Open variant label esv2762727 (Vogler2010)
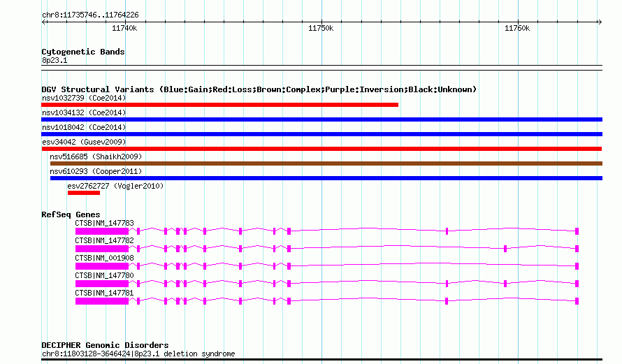This screenshot has width=622, height=364. (115, 186)
